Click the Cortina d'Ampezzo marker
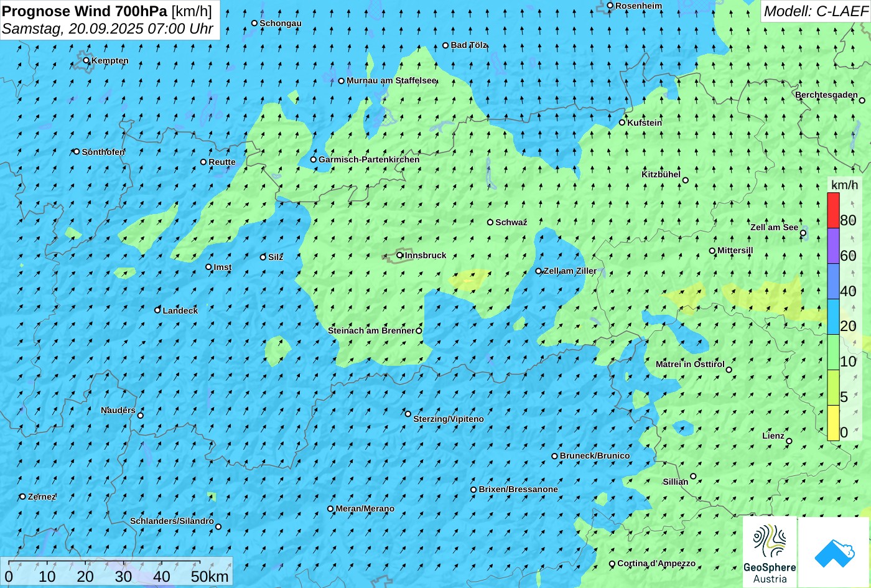Screen dimensions: 871x588 [x=612, y=564]
